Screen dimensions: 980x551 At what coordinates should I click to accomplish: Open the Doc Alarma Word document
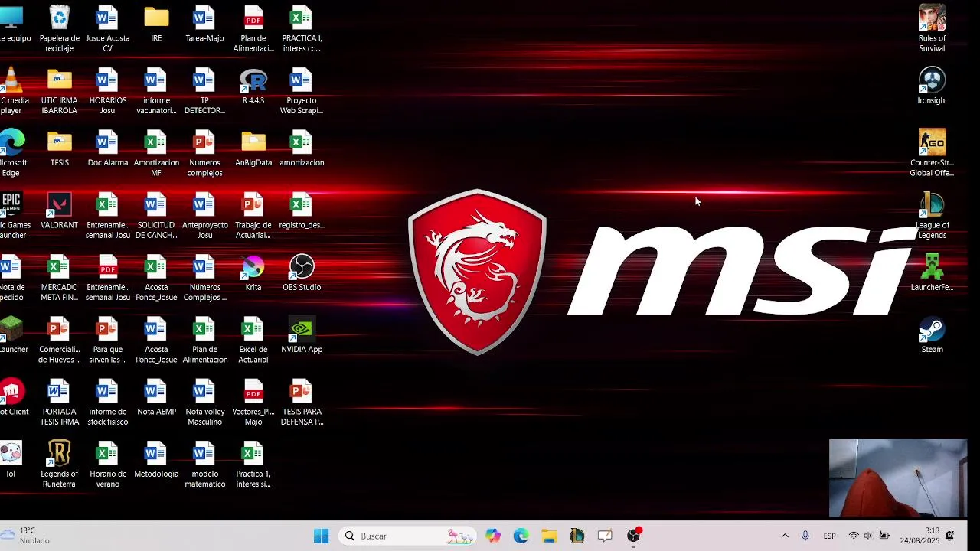[x=107, y=148]
